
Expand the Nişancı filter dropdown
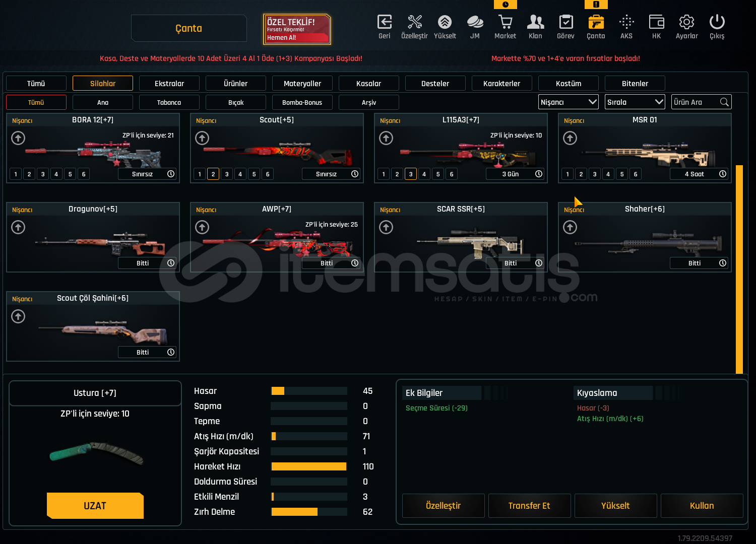coord(568,102)
